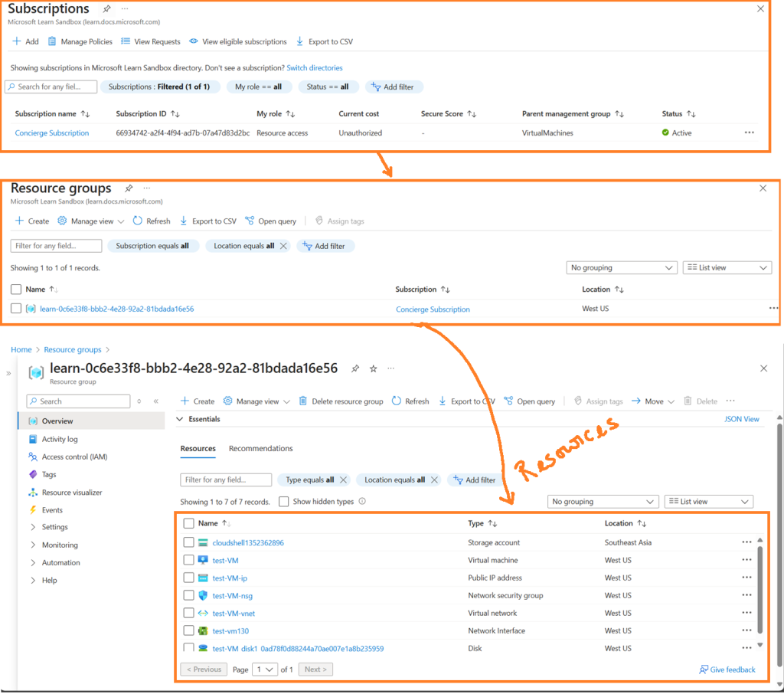Open Manage Policies in Subscriptions
Screen dimensions: 784x694
[x=80, y=41]
